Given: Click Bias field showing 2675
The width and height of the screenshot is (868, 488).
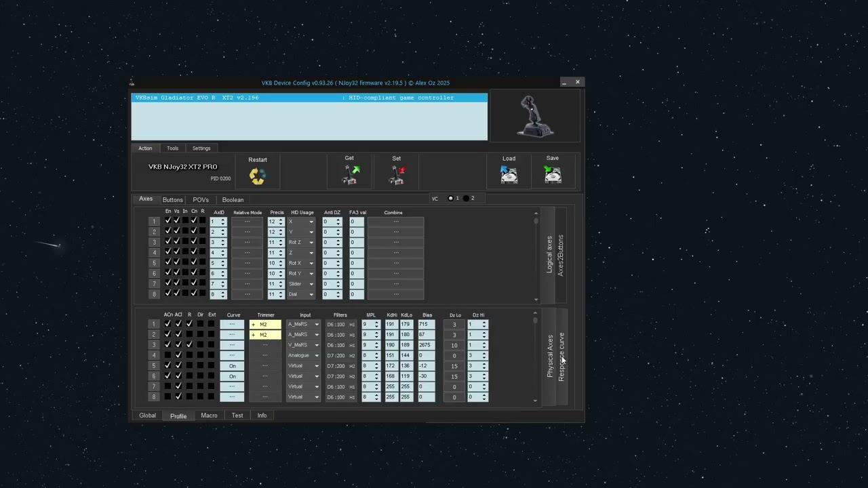Looking at the screenshot, I should coord(427,345).
